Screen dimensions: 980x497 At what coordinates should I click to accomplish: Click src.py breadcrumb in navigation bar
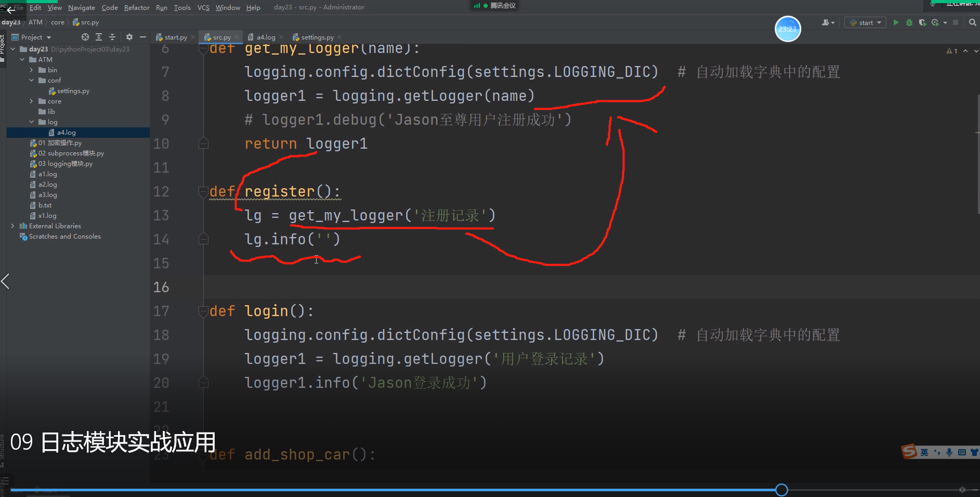[86, 22]
